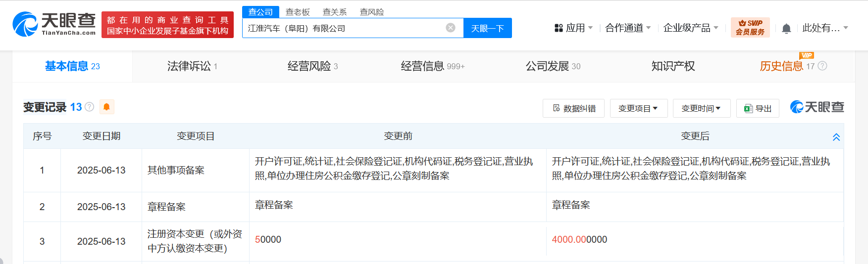The width and height of the screenshot is (868, 264).
Task: Switch to 查风险 search tab
Action: pyautogui.click(x=372, y=12)
